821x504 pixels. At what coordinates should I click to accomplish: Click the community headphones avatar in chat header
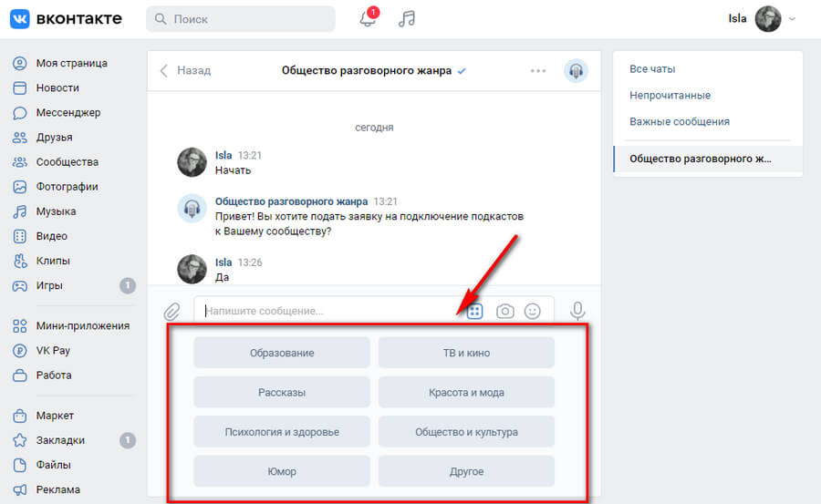tap(576, 71)
